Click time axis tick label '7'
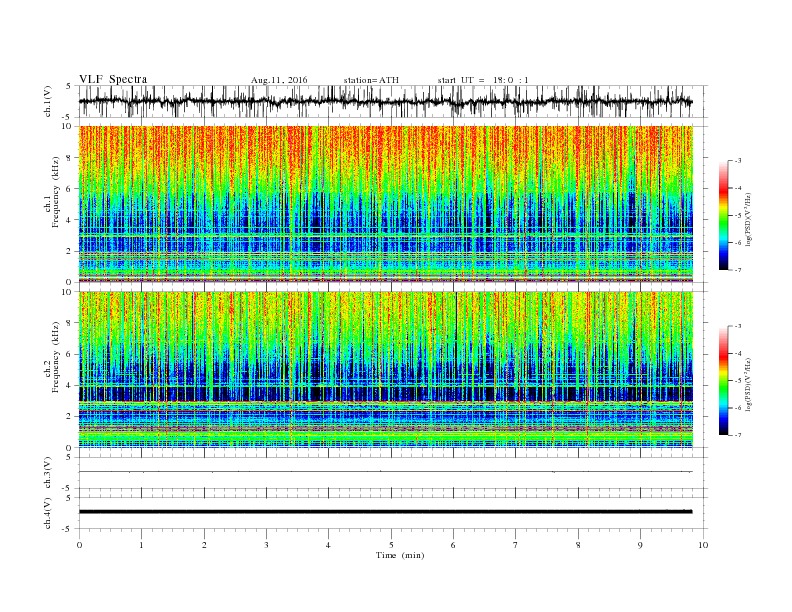The height and width of the screenshot is (612, 792). pos(516,545)
